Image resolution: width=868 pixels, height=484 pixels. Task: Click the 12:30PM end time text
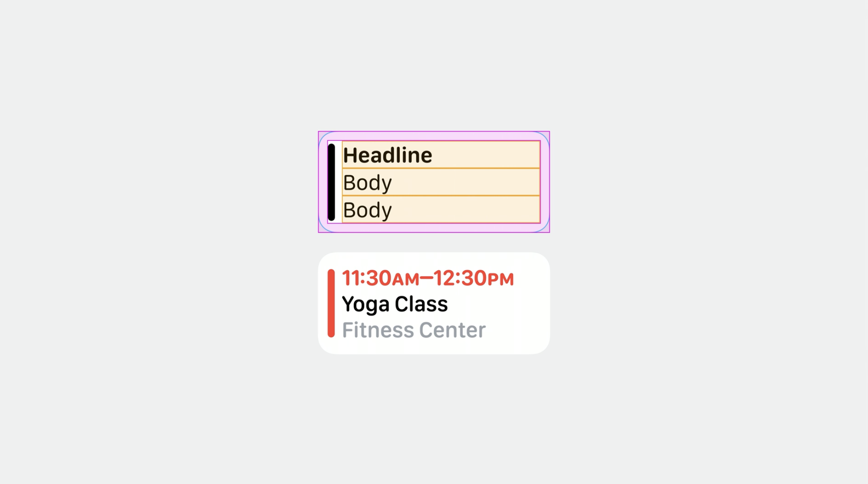point(473,278)
